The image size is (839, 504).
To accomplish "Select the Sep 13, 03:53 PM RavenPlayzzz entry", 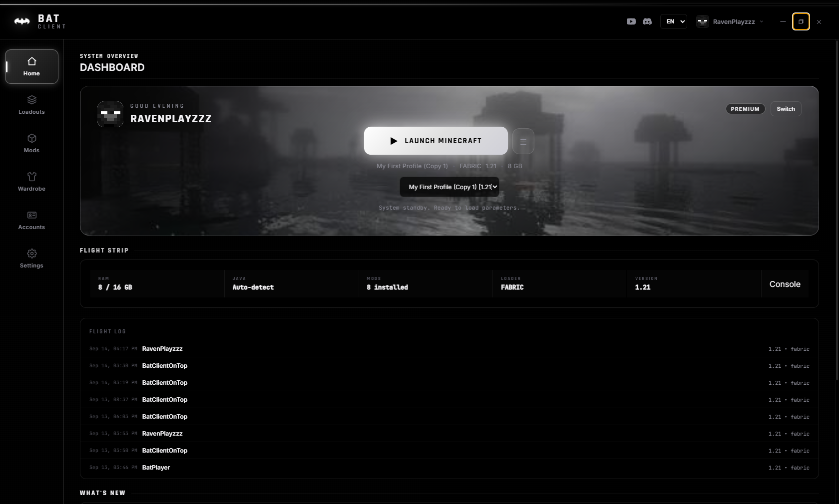I will tap(449, 434).
